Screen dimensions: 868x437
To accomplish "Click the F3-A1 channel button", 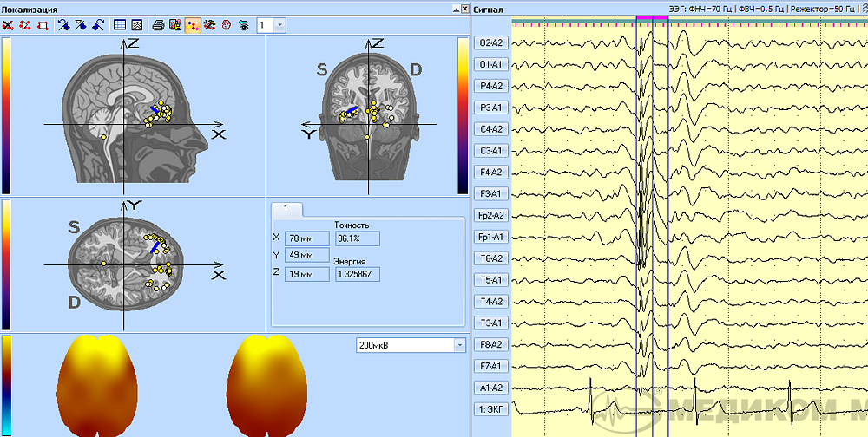I will click(x=491, y=193).
